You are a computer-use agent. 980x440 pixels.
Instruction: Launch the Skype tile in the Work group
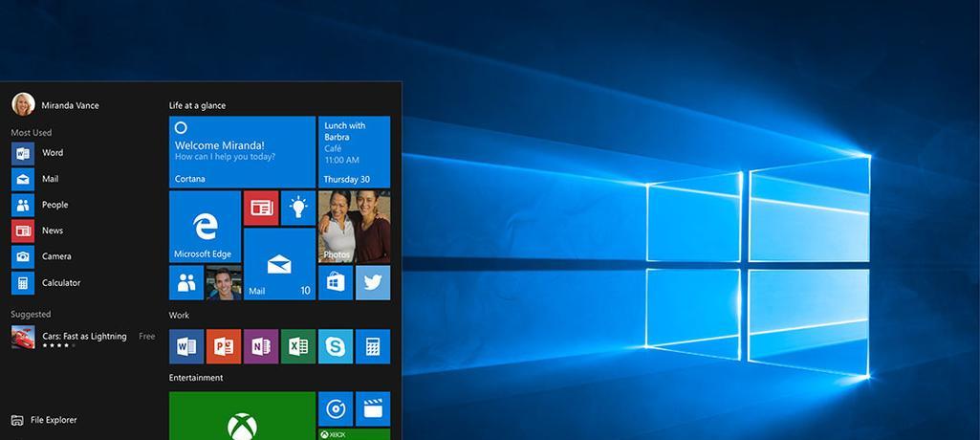336,346
